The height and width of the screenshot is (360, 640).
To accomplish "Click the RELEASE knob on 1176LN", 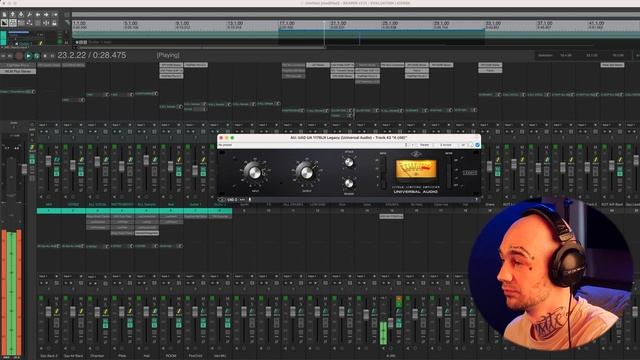I will pos(349,183).
